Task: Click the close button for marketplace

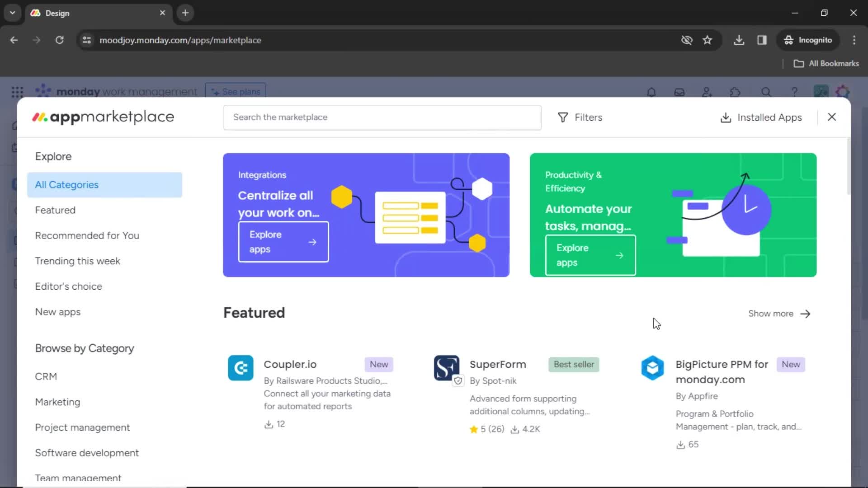Action: [x=832, y=117]
